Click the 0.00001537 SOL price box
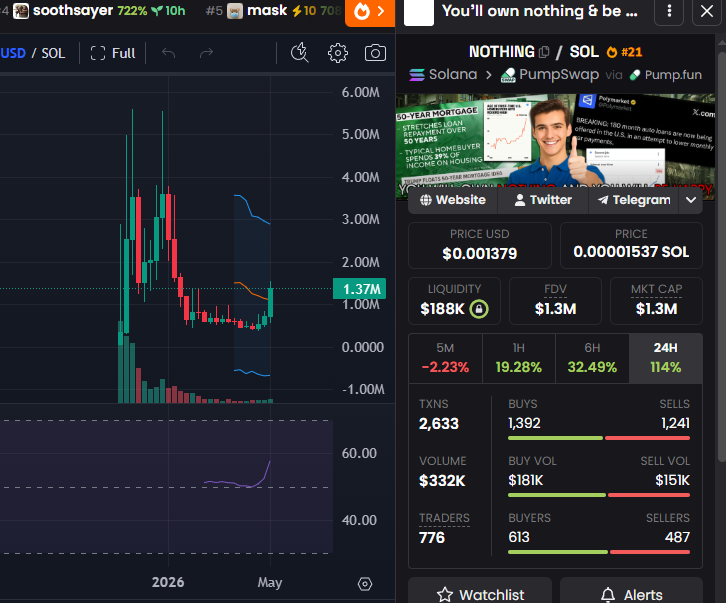 click(x=631, y=245)
